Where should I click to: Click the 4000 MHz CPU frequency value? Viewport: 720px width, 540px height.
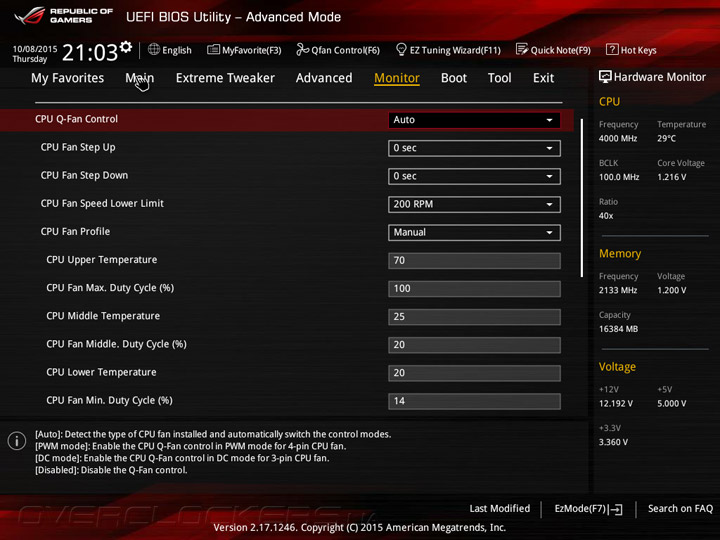click(618, 138)
